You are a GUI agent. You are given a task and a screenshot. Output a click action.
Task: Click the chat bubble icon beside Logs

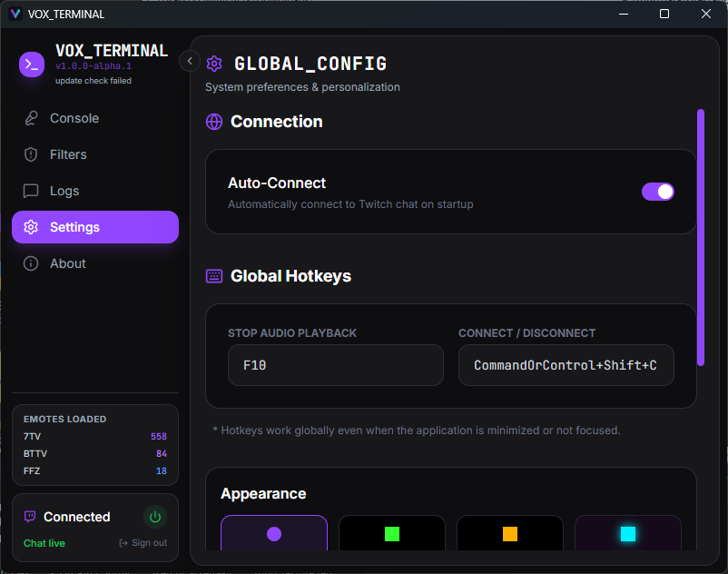31,191
